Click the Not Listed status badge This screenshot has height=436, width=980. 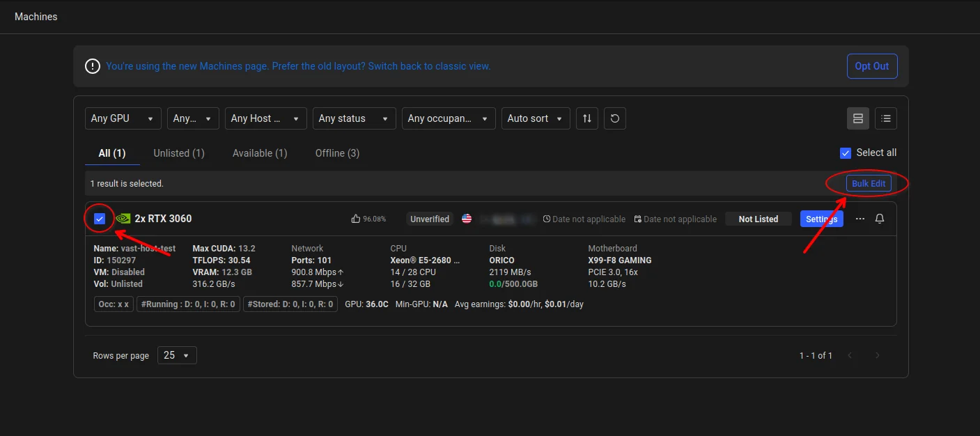pyautogui.click(x=759, y=219)
